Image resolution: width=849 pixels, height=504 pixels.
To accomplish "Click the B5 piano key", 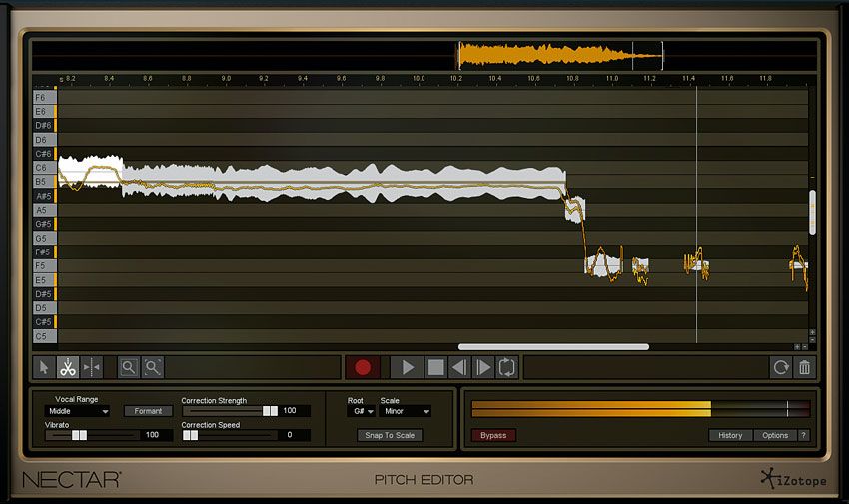I will [x=44, y=182].
